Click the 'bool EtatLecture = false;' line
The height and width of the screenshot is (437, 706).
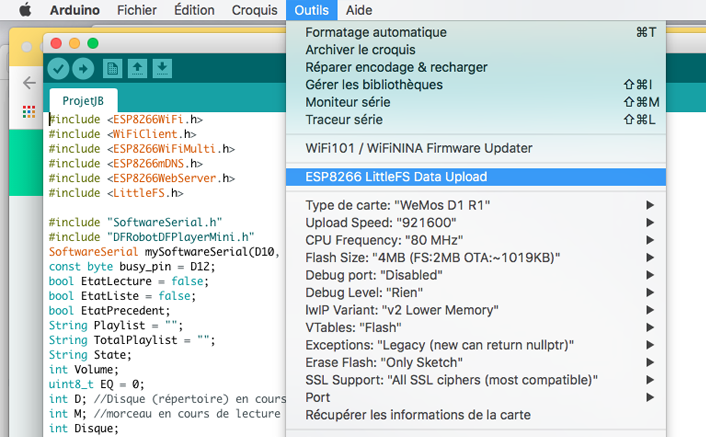pyautogui.click(x=129, y=281)
